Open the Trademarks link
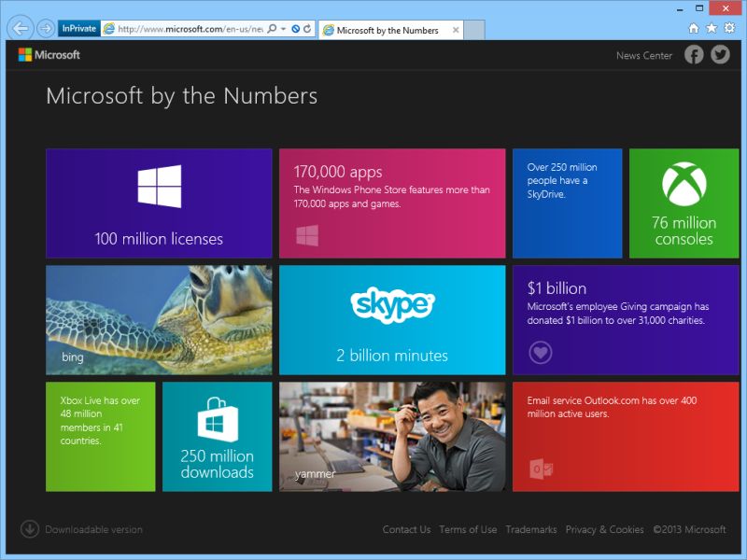747x560 pixels. click(x=531, y=529)
